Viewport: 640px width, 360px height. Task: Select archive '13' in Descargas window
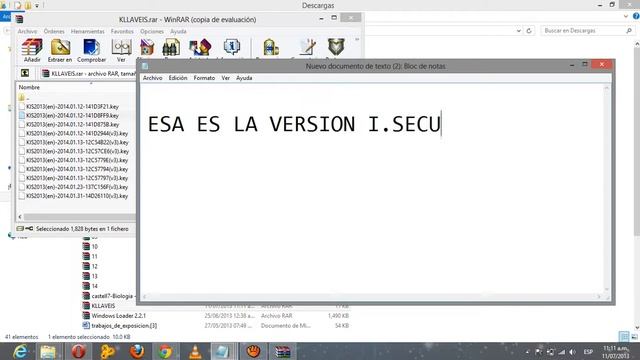click(90, 276)
